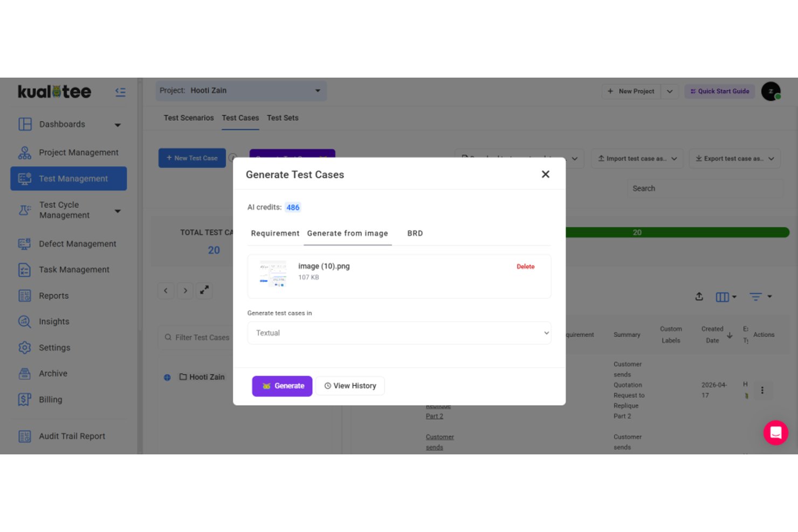Click the kualitee logo

[54, 92]
